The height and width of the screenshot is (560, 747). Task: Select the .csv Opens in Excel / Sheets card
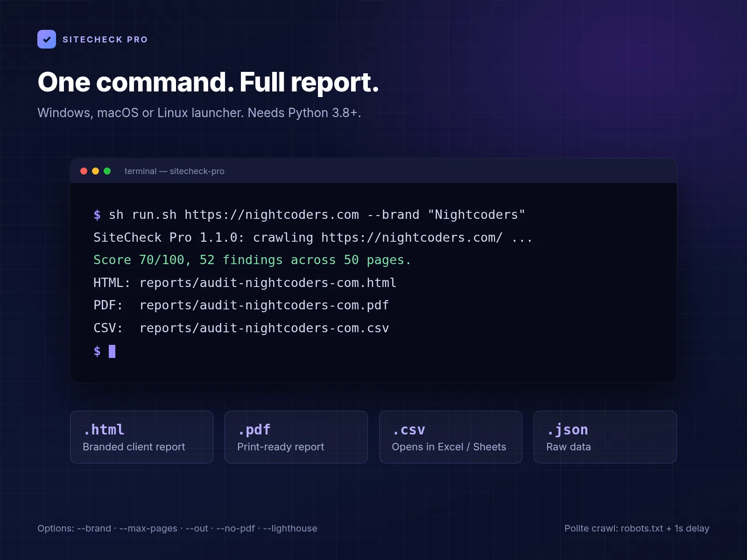pyautogui.click(x=451, y=437)
